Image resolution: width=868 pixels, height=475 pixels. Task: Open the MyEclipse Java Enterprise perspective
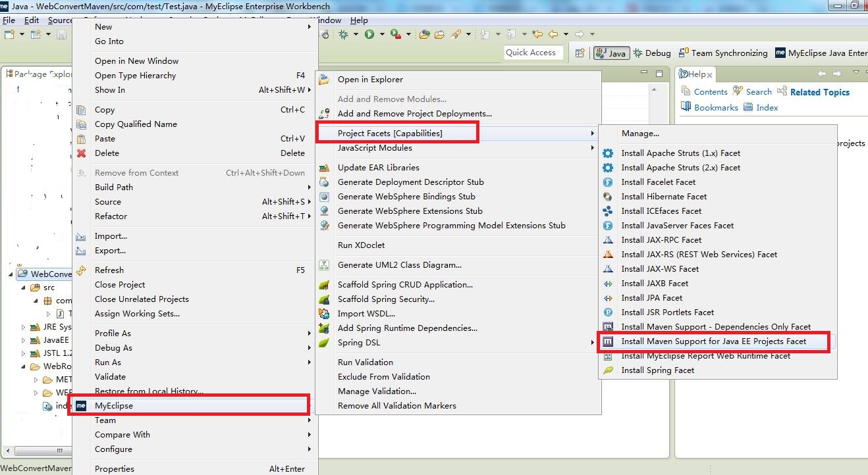coord(821,53)
